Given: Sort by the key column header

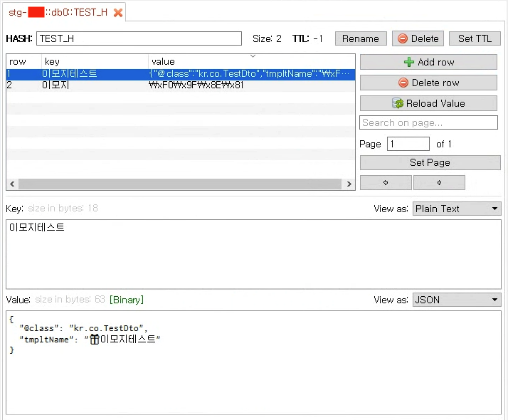Looking at the screenshot, I should click(x=95, y=61).
